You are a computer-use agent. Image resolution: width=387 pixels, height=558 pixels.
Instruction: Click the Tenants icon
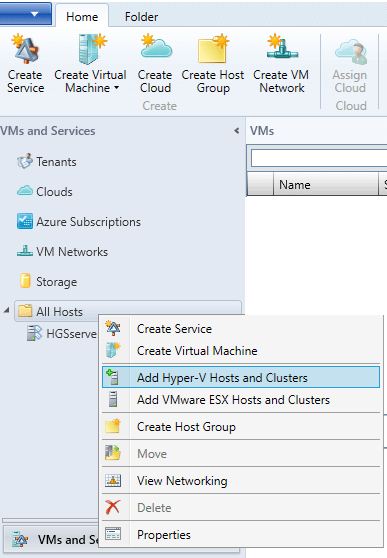(25, 162)
